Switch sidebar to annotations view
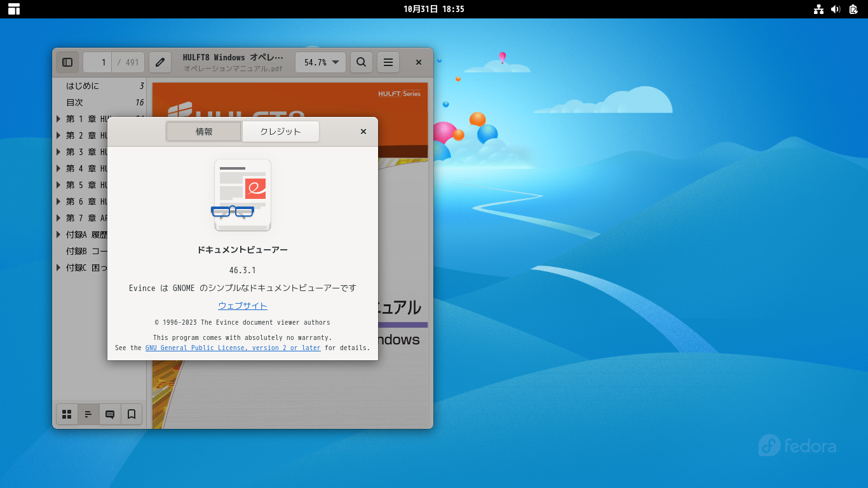868x488 pixels. click(x=110, y=414)
